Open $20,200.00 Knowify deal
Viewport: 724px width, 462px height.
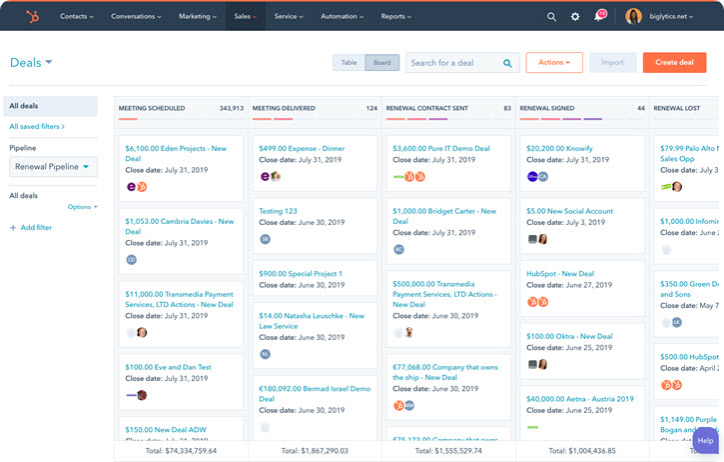(x=559, y=148)
